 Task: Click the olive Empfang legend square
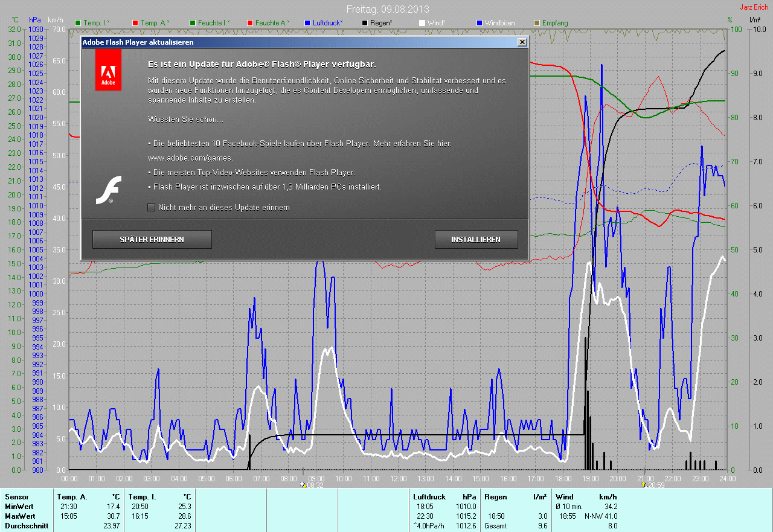pyautogui.click(x=537, y=23)
